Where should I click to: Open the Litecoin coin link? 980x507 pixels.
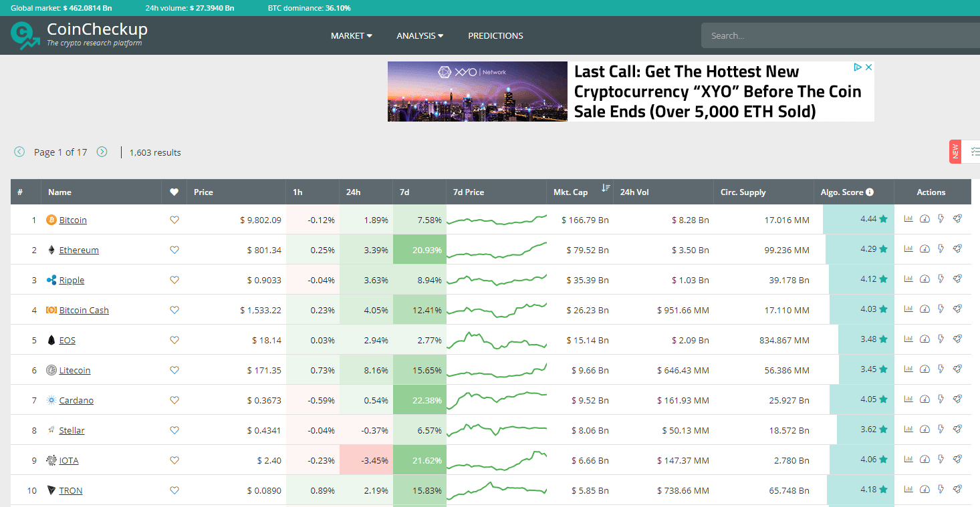click(74, 370)
